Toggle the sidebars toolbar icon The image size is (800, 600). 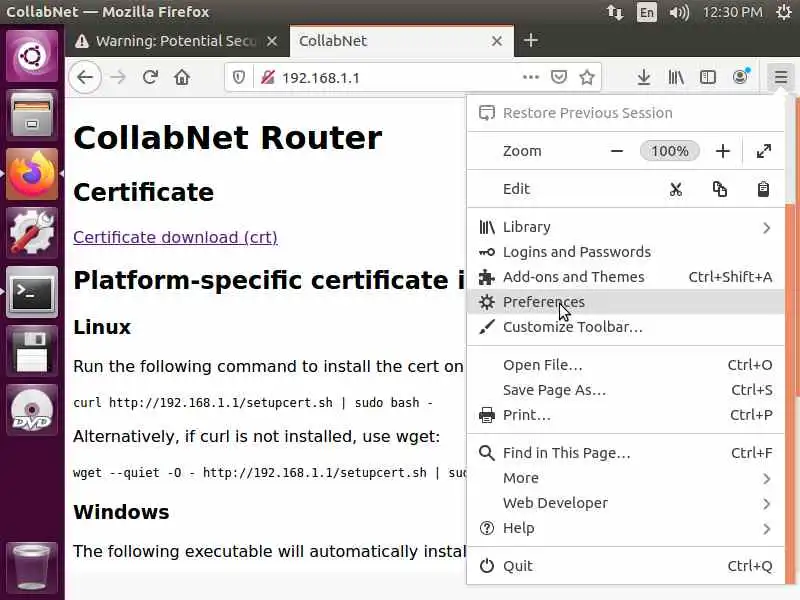coord(708,78)
